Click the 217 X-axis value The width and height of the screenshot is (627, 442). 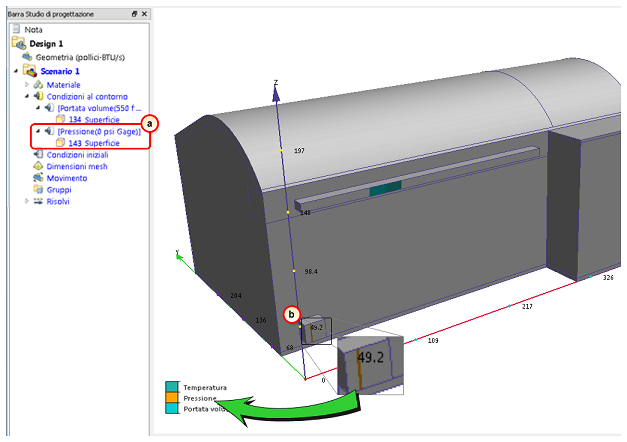pos(527,306)
